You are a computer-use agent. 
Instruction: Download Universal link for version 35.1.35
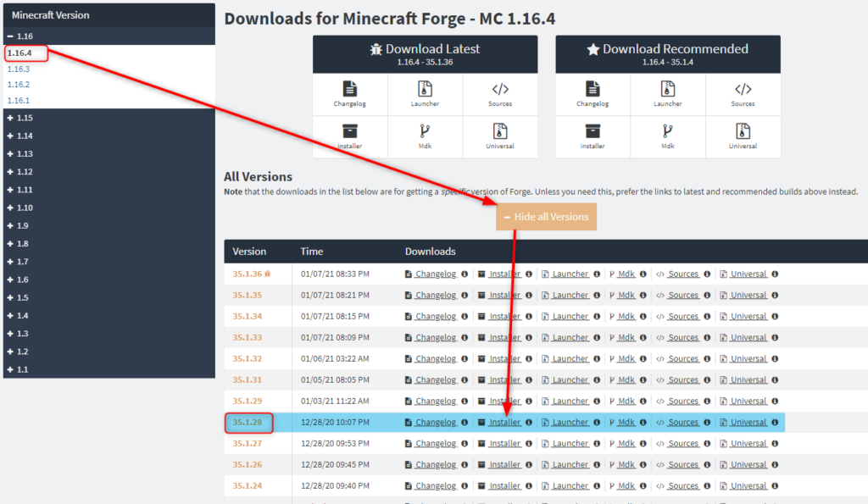(x=748, y=295)
